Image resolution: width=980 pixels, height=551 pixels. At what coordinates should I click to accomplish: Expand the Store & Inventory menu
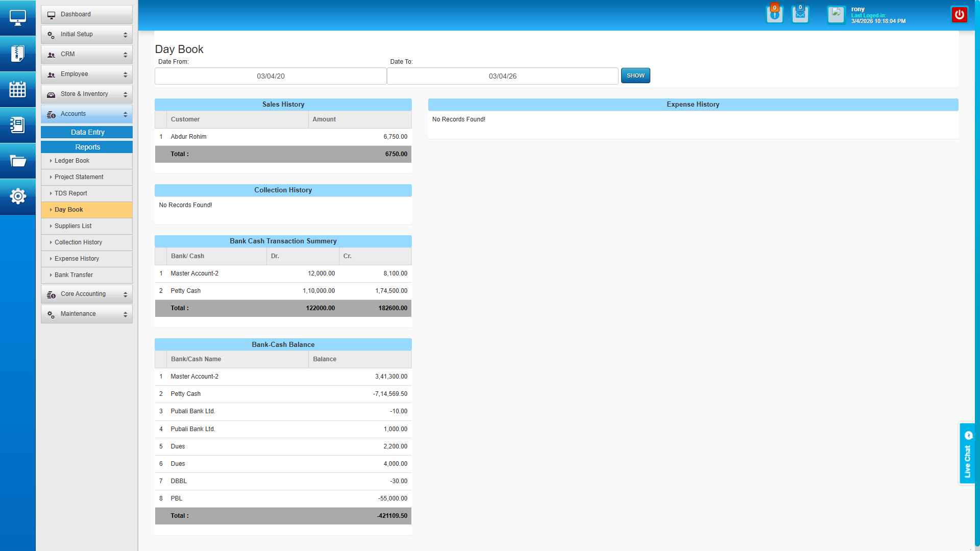tap(87, 94)
